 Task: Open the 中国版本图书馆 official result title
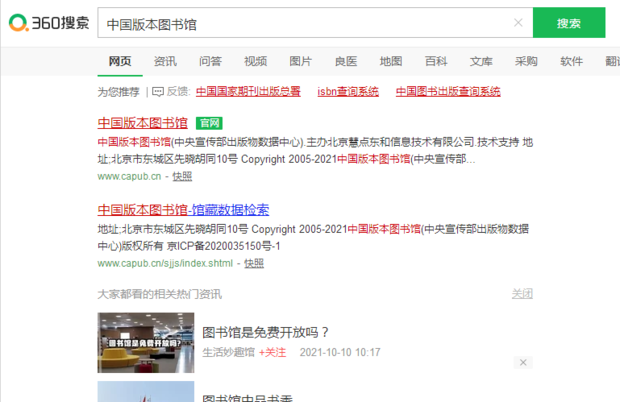142,123
